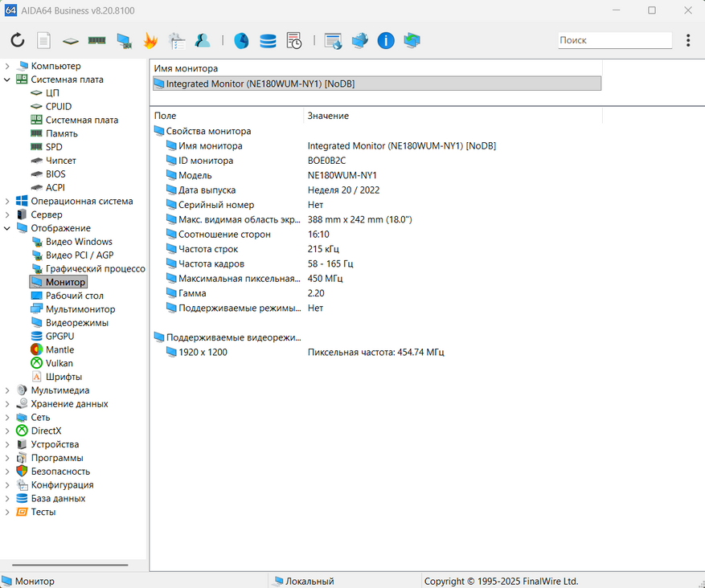Select CPUID in the tree
The width and height of the screenshot is (705, 588).
[59, 107]
